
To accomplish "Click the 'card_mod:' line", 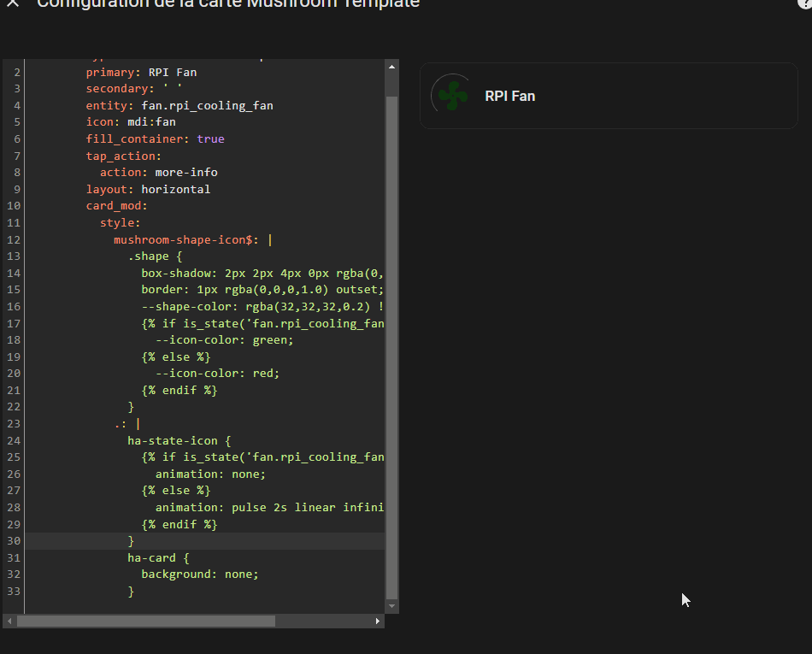I will (116, 205).
